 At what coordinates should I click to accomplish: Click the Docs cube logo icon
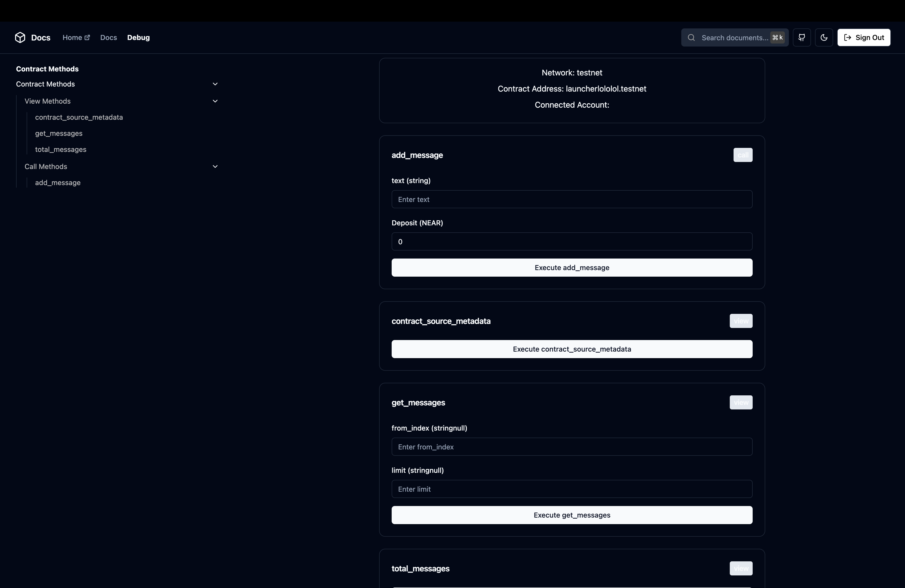20,37
